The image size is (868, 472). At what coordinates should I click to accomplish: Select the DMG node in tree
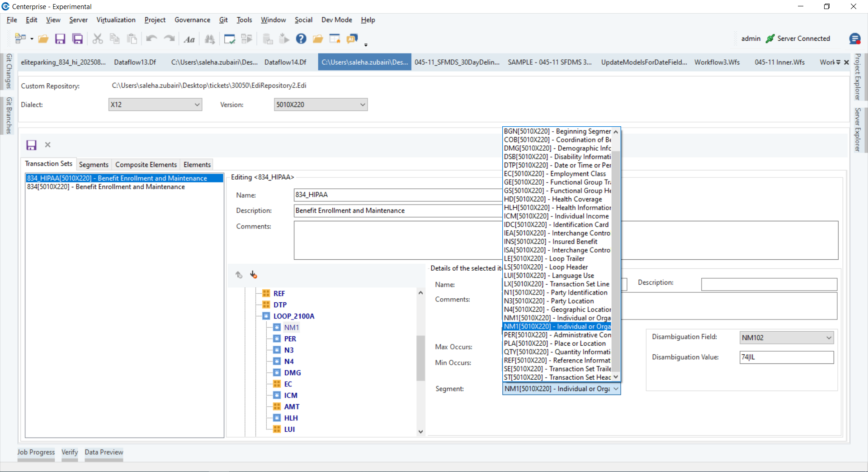[292, 372]
